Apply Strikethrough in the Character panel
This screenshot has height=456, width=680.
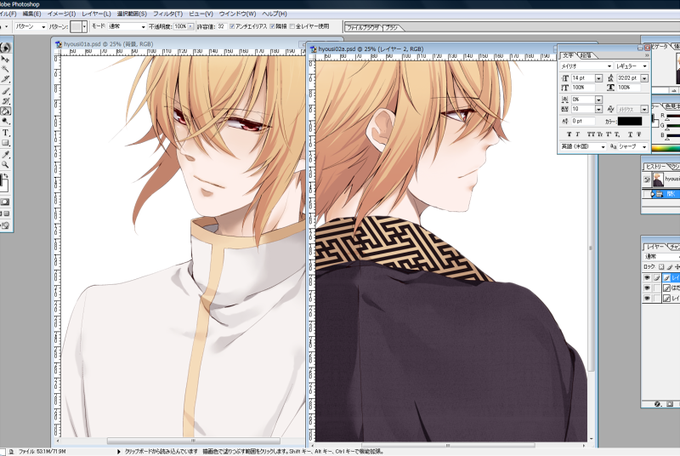pos(638,135)
